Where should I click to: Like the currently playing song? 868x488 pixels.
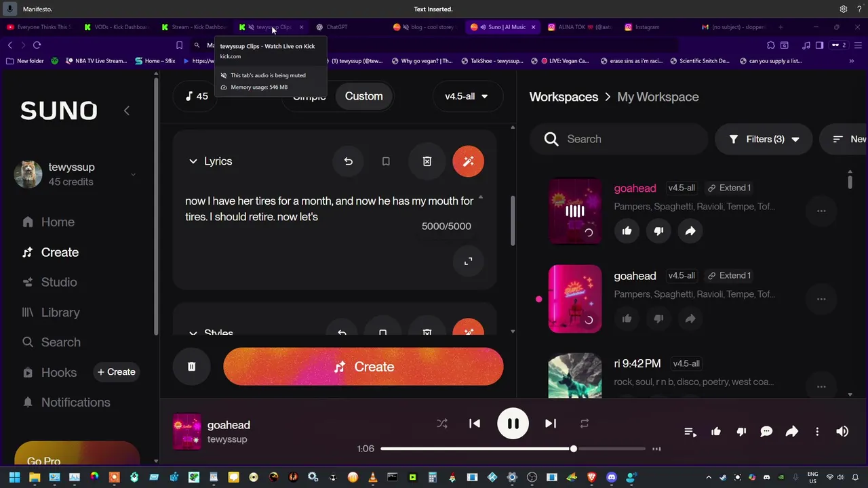click(x=716, y=432)
